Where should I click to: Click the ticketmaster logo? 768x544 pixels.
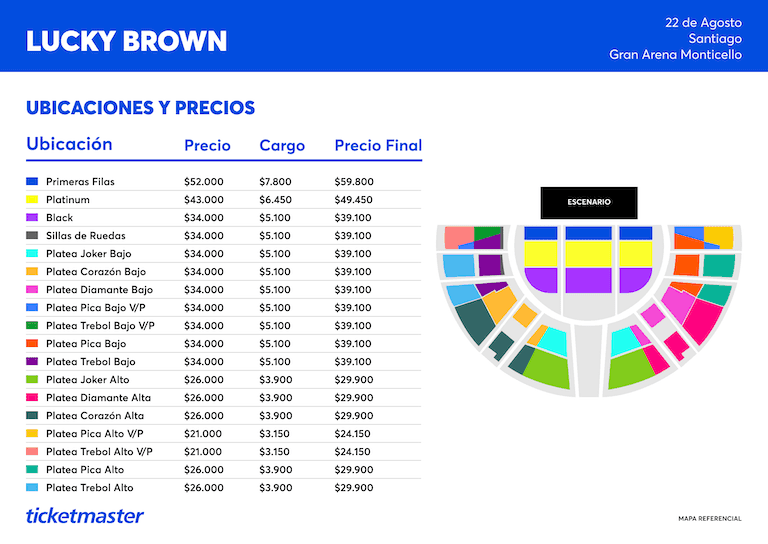(x=84, y=516)
